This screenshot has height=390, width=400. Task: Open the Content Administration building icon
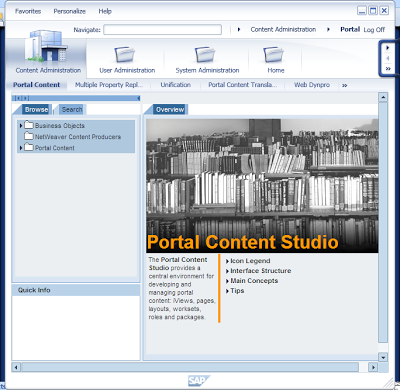point(46,46)
